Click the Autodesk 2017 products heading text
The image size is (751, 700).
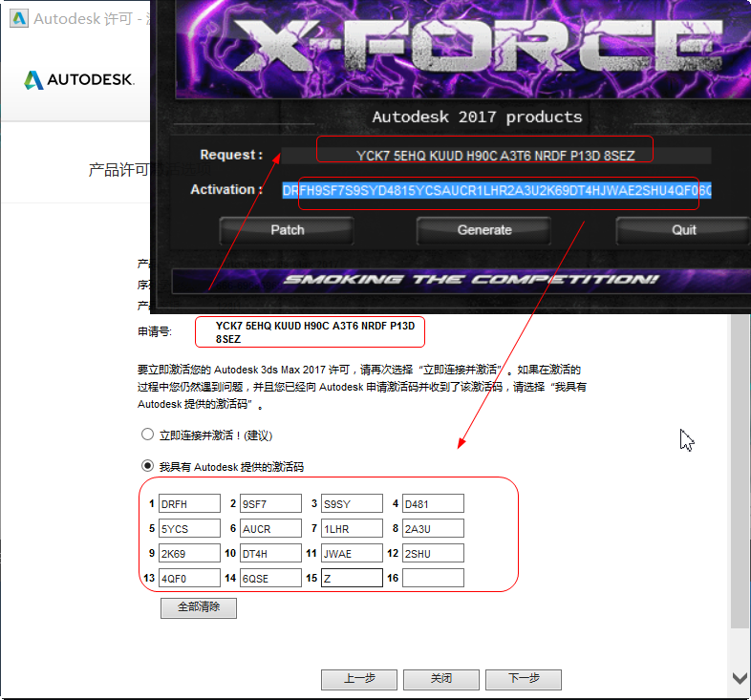(477, 117)
